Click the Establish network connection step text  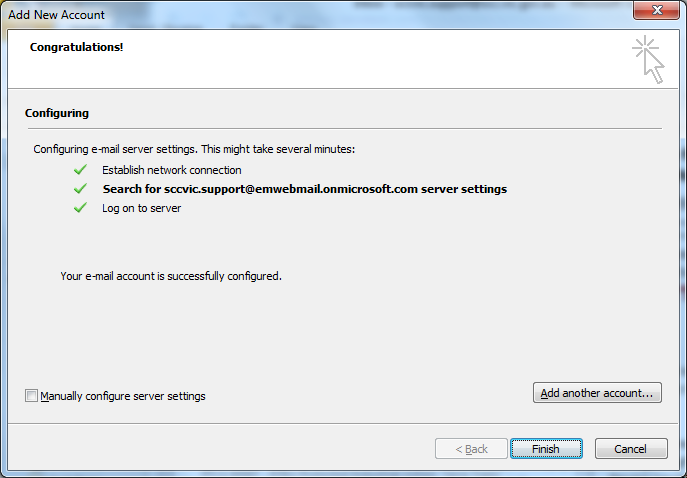pyautogui.click(x=171, y=170)
